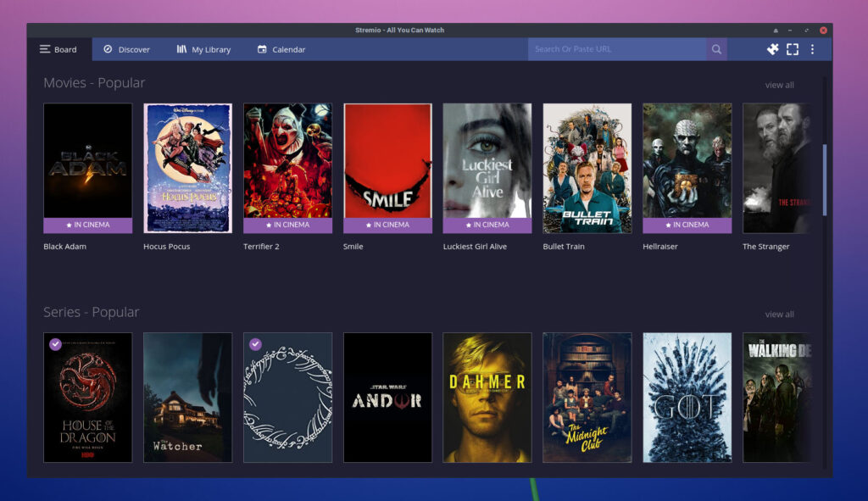This screenshot has height=501, width=868.
Task: Open the Calendar tab
Action: point(281,49)
